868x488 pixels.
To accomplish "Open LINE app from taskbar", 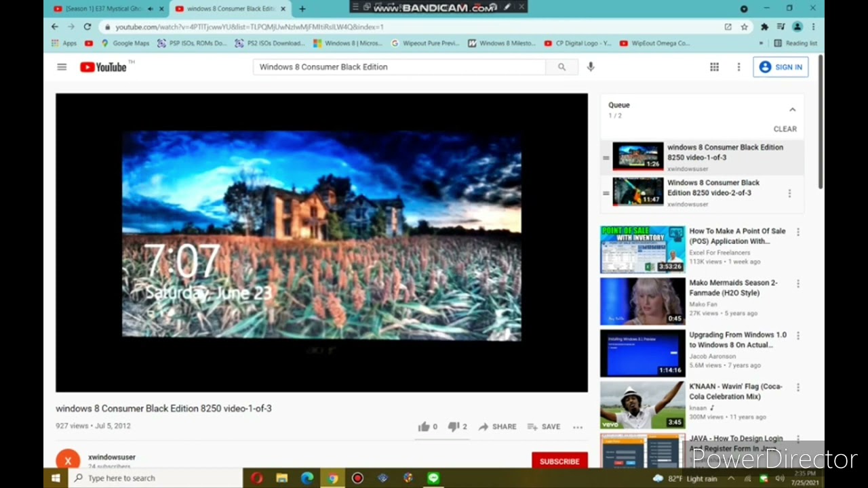I will tap(433, 478).
